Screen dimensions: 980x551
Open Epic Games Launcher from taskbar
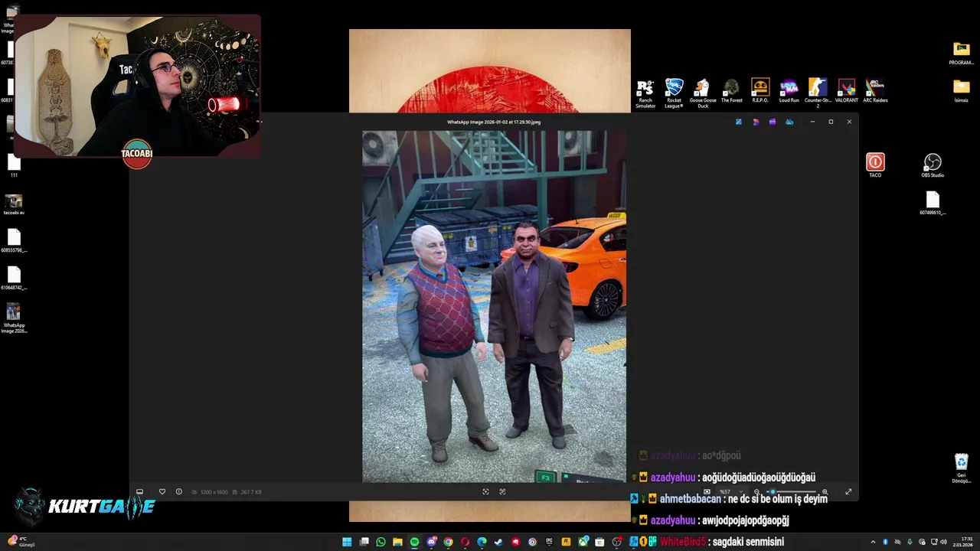click(549, 542)
